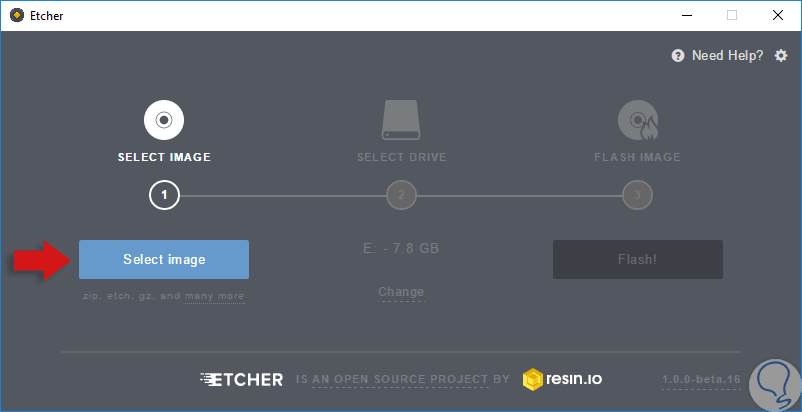
Task: Click the FLASH IMAGE heading text
Action: click(x=637, y=157)
